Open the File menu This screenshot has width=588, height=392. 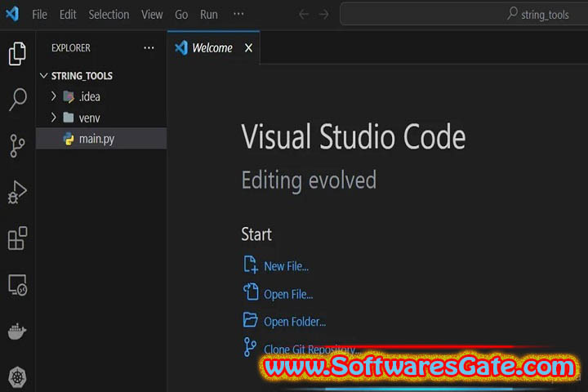[39, 15]
